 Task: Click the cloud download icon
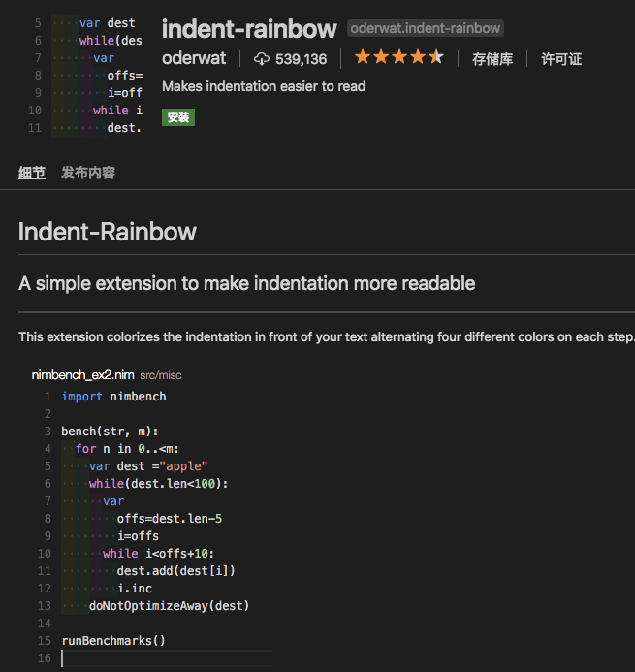(262, 58)
